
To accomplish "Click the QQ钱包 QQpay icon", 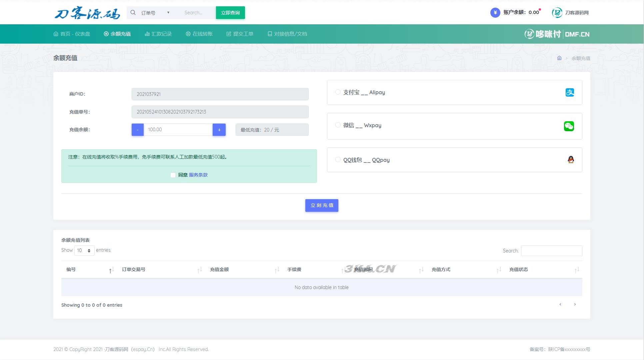I will pos(570,160).
